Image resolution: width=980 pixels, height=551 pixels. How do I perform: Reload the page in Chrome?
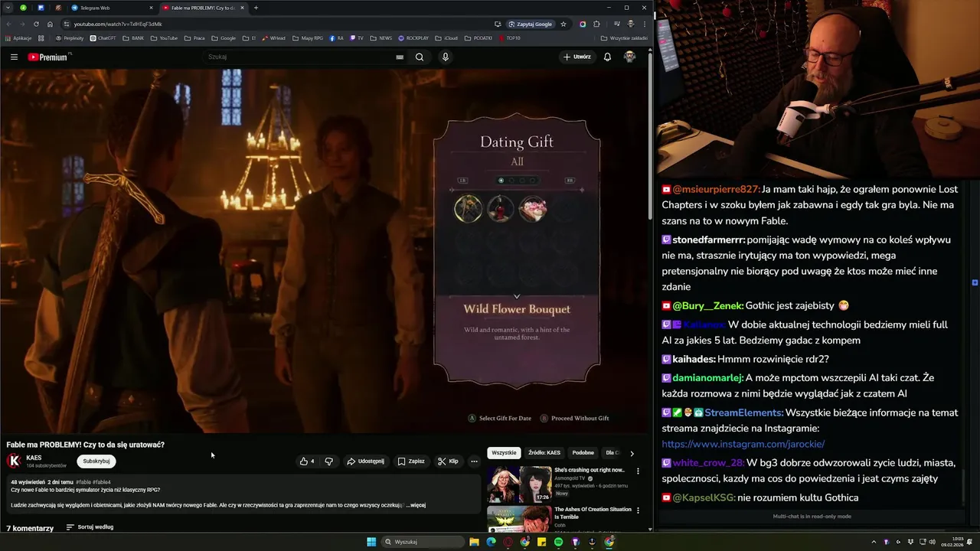[36, 24]
